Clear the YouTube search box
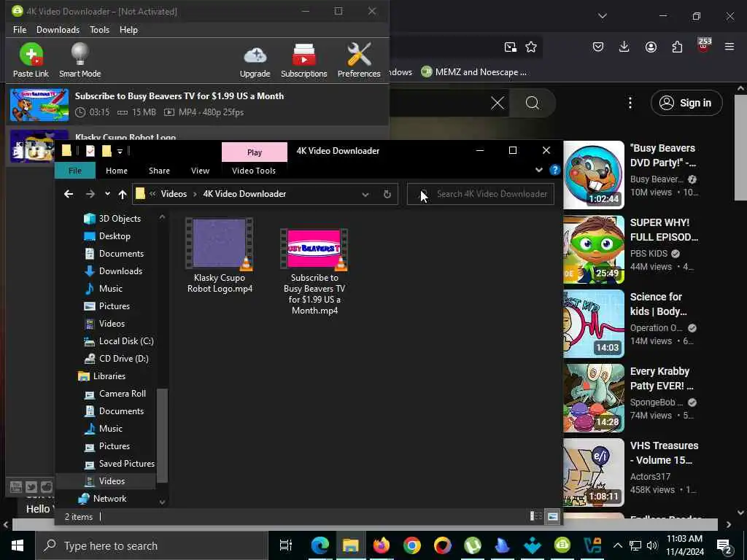 (498, 103)
